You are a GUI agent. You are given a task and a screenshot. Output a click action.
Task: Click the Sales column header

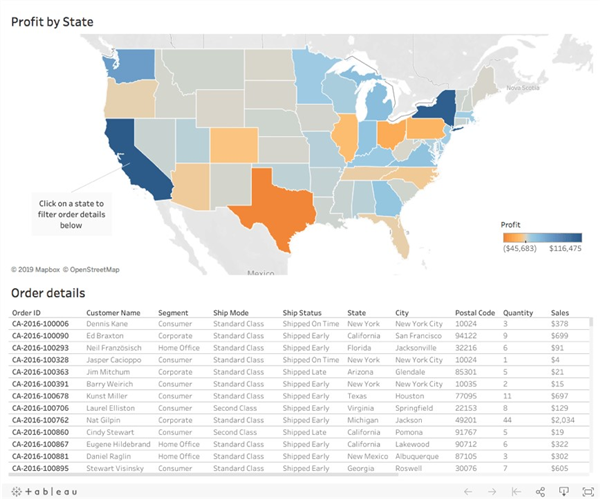[560, 313]
